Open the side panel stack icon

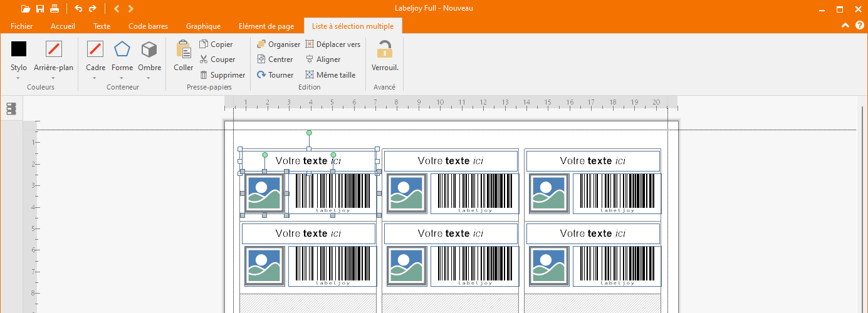pos(11,109)
